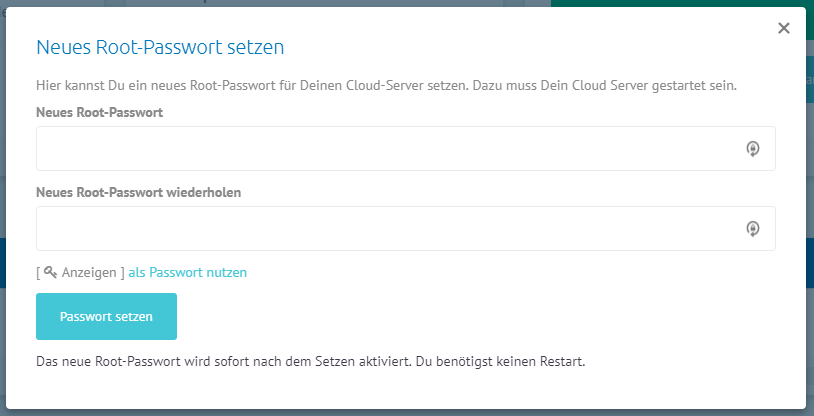Viewport: 814px width, 416px height.
Task: Click the dark blue band right of dialog
Action: point(810,262)
